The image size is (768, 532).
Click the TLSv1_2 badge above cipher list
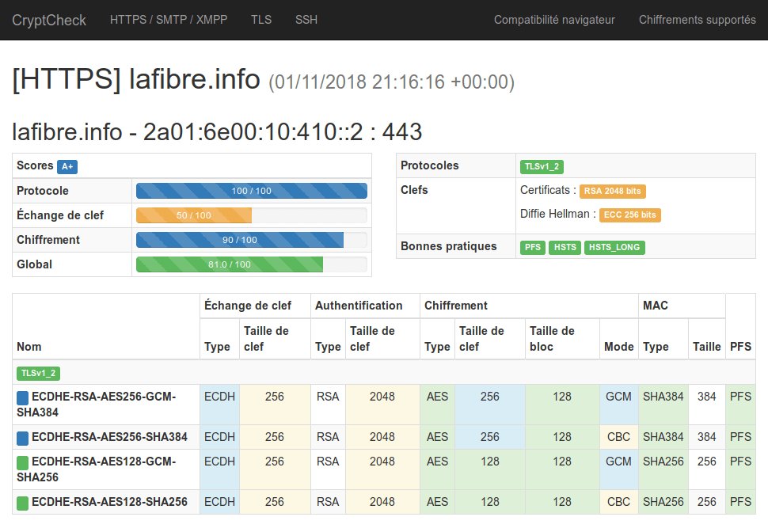point(38,374)
